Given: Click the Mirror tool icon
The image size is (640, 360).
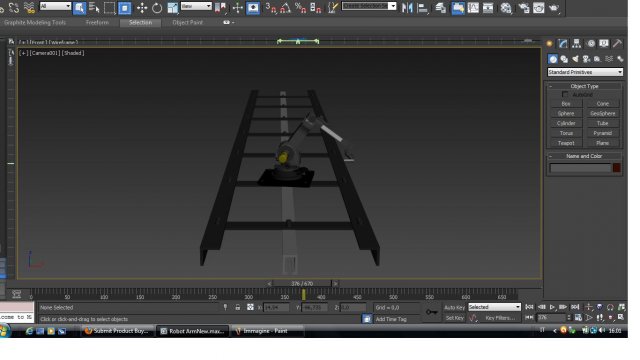Looking at the screenshot, I should pyautogui.click(x=407, y=8).
